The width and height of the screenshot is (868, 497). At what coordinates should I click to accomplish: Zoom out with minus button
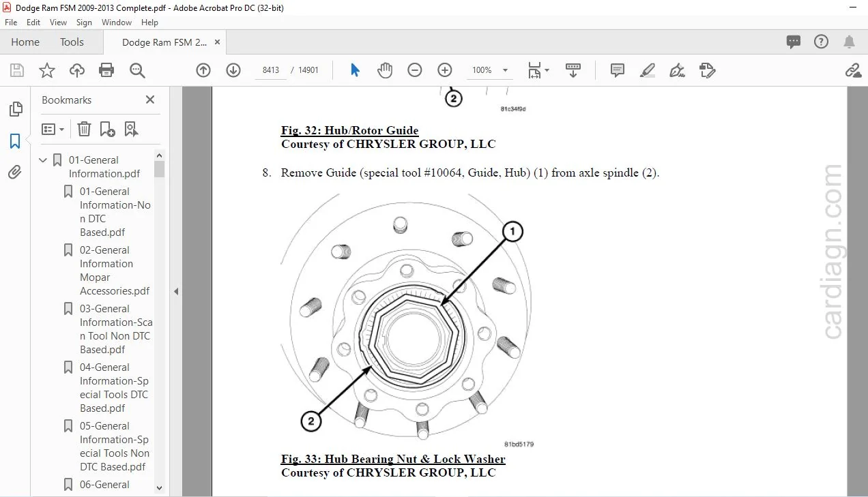(415, 70)
